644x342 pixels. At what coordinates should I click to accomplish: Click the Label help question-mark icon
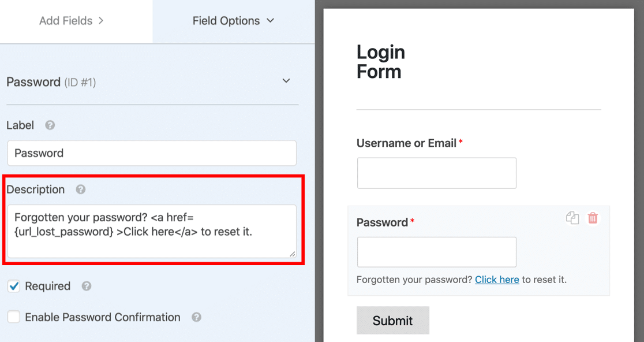50,125
